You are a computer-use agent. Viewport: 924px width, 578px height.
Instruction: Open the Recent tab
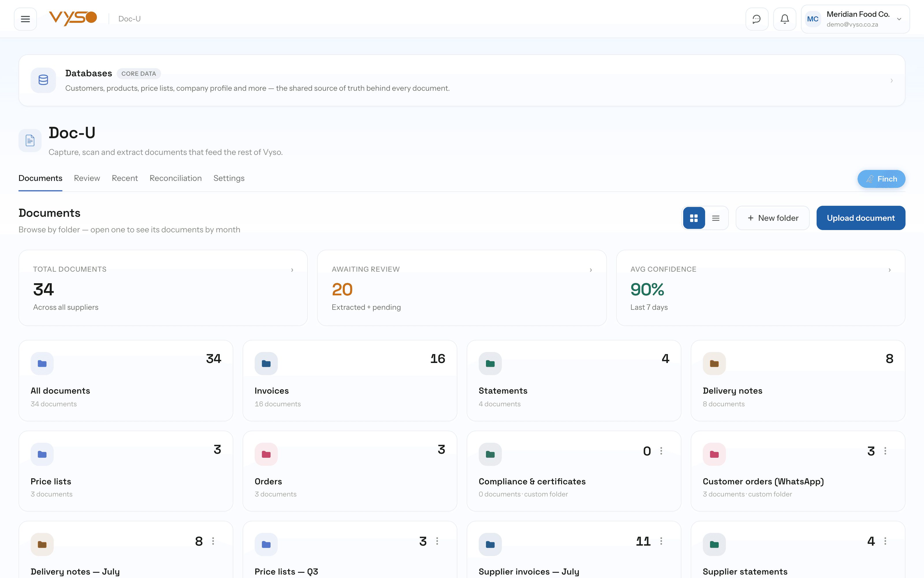click(x=124, y=178)
